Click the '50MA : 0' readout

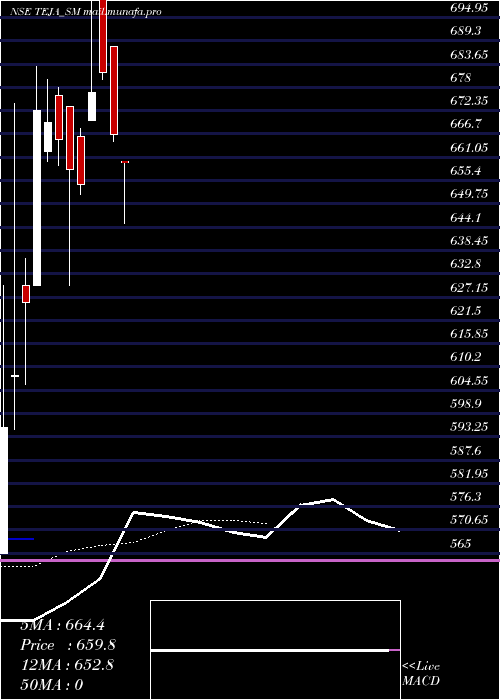[52, 685]
